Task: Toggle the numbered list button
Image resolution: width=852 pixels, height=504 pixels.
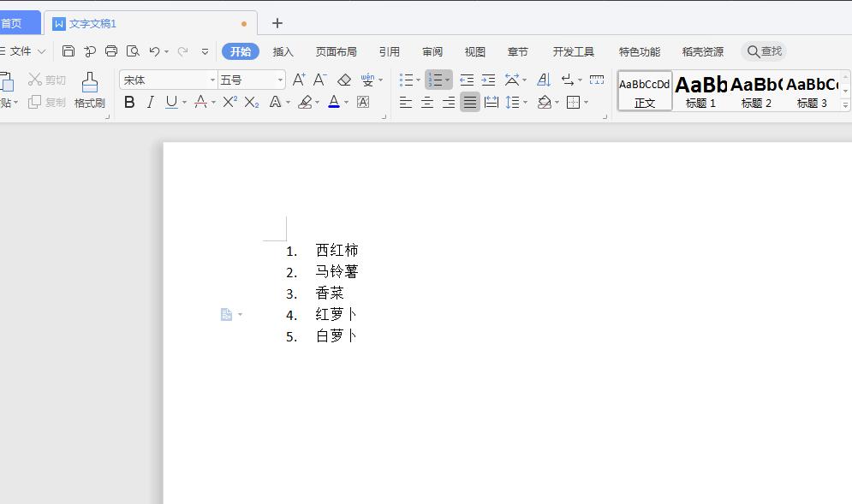Action: click(435, 80)
